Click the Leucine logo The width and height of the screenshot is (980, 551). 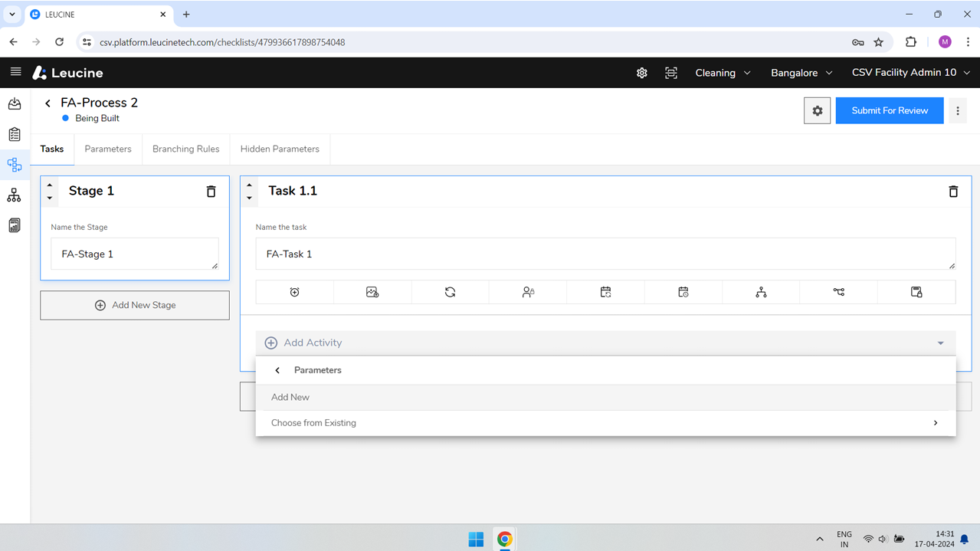[x=68, y=73]
